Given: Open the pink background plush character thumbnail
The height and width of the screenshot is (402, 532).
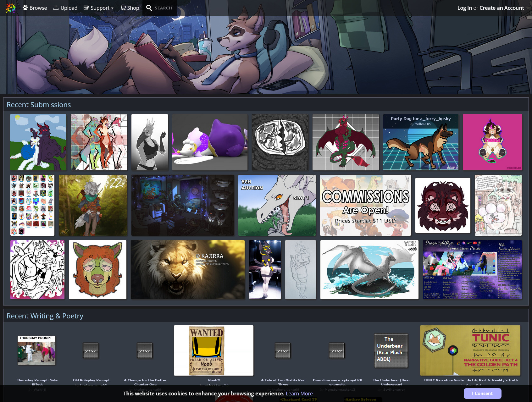Looking at the screenshot, I should (492, 142).
